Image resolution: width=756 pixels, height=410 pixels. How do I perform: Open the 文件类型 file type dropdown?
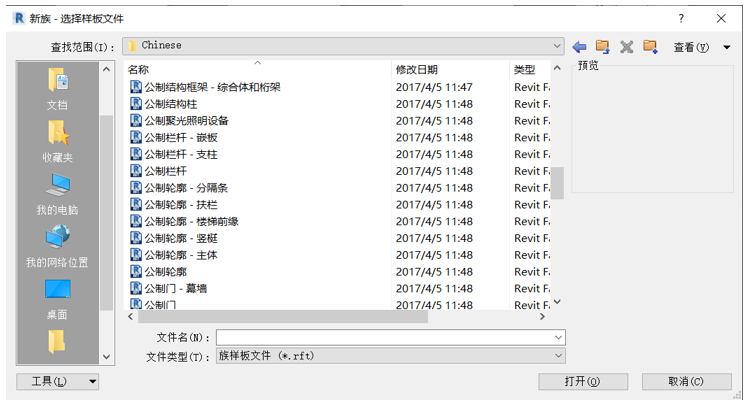(x=557, y=356)
